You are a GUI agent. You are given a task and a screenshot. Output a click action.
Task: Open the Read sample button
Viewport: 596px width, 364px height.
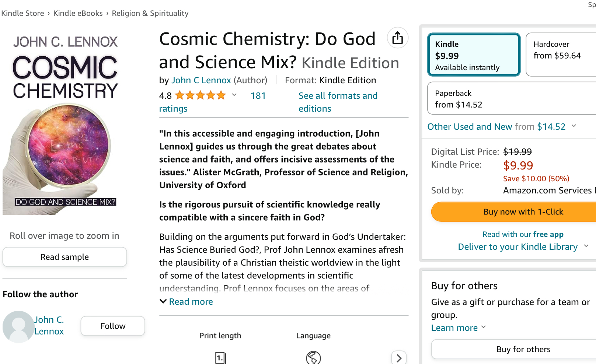tap(65, 257)
